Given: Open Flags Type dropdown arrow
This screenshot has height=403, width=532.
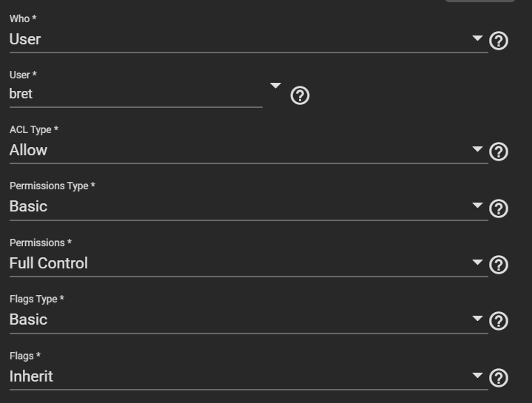Looking at the screenshot, I should tap(477, 319).
